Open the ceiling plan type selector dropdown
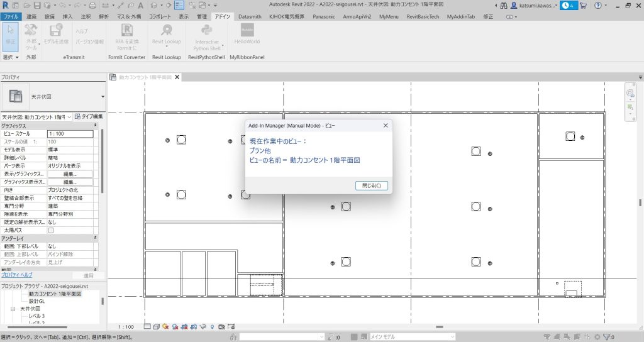644x342 pixels. [103, 97]
